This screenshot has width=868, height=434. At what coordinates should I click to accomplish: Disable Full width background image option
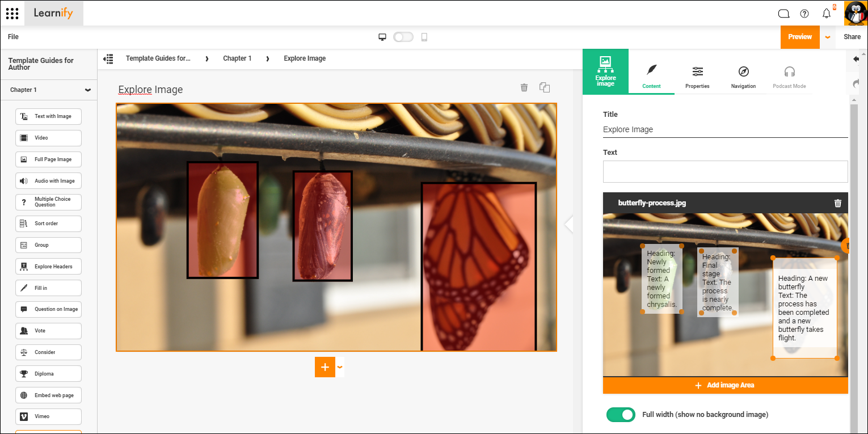[621, 415]
